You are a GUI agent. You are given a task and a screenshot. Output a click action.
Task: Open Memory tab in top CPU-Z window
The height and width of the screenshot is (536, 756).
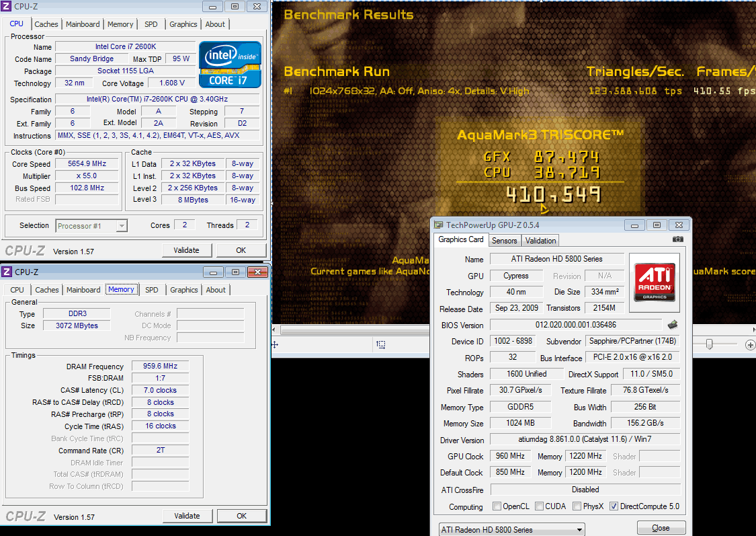pos(120,24)
